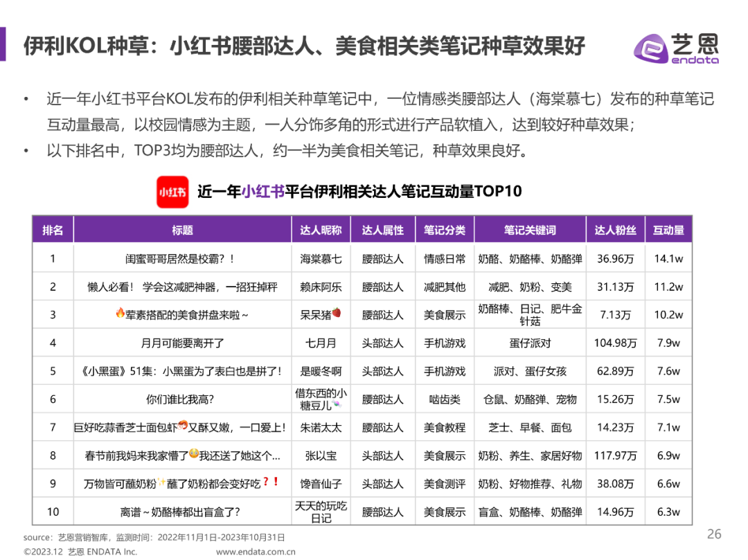The height and width of the screenshot is (560, 748).
Task: Click the slide title 伊利KOL种草
Action: tap(304, 46)
